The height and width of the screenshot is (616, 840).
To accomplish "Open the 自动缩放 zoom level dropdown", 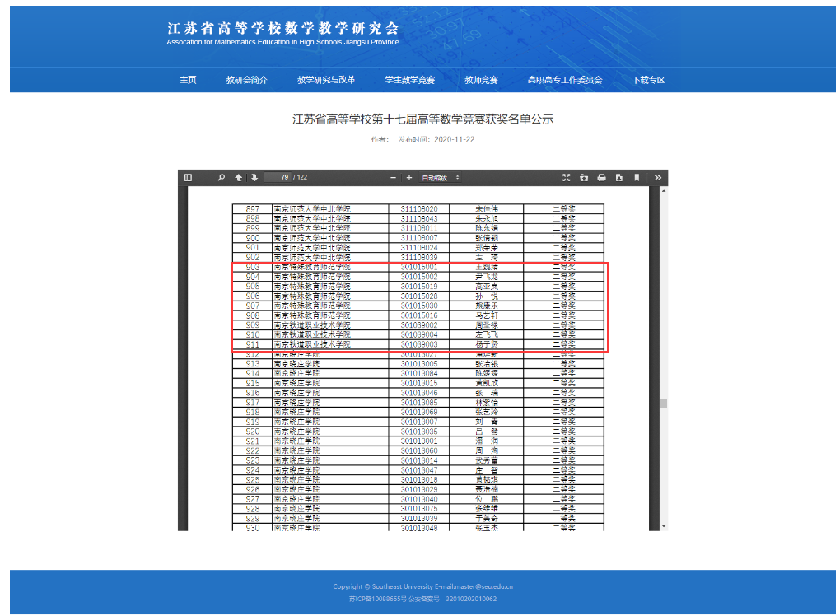I will (x=441, y=178).
